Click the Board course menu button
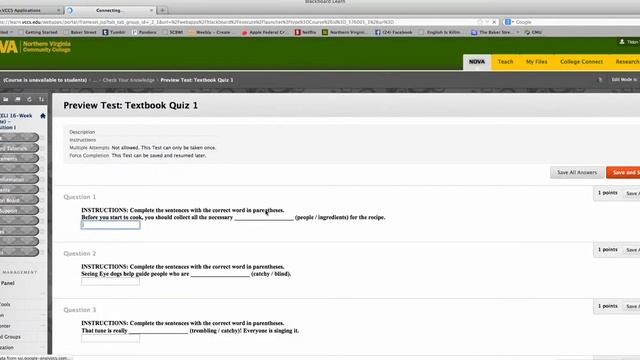This screenshot has height=360, width=640. (19, 200)
